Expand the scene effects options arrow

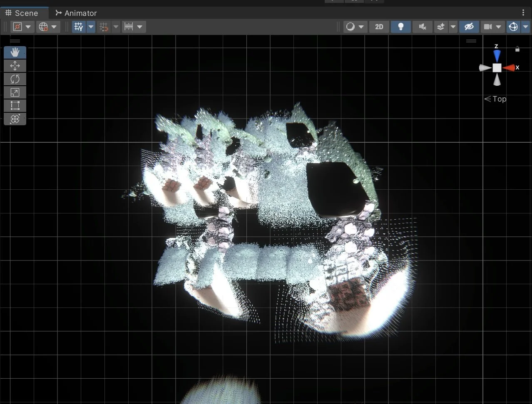pos(453,27)
